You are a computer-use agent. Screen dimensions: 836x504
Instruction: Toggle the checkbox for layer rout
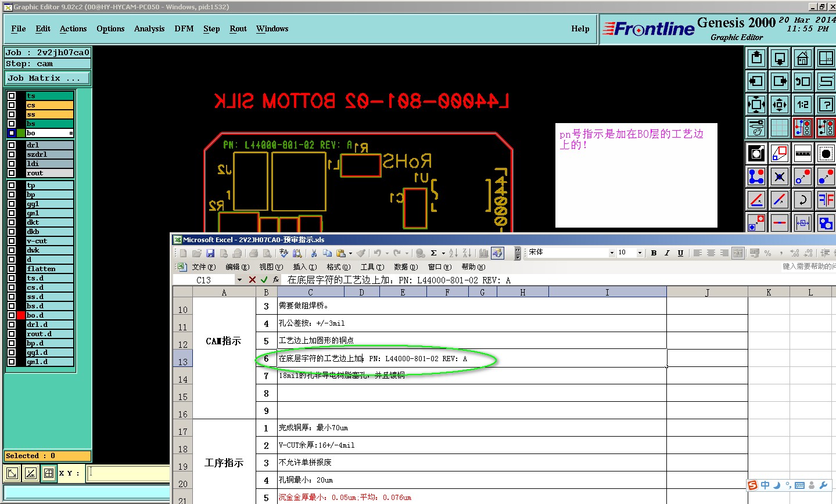(x=12, y=173)
